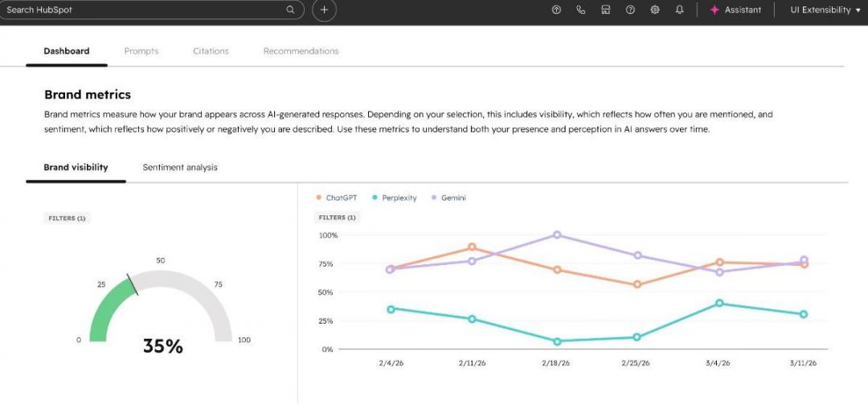This screenshot has width=868, height=416.
Task: Click the Perplexity point at 2/25/26
Action: [x=637, y=337]
